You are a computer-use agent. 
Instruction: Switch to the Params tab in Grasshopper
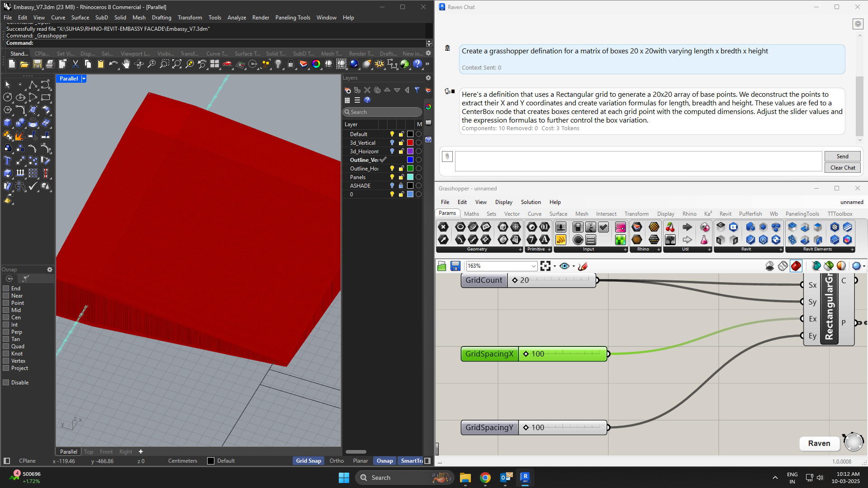[447, 213]
